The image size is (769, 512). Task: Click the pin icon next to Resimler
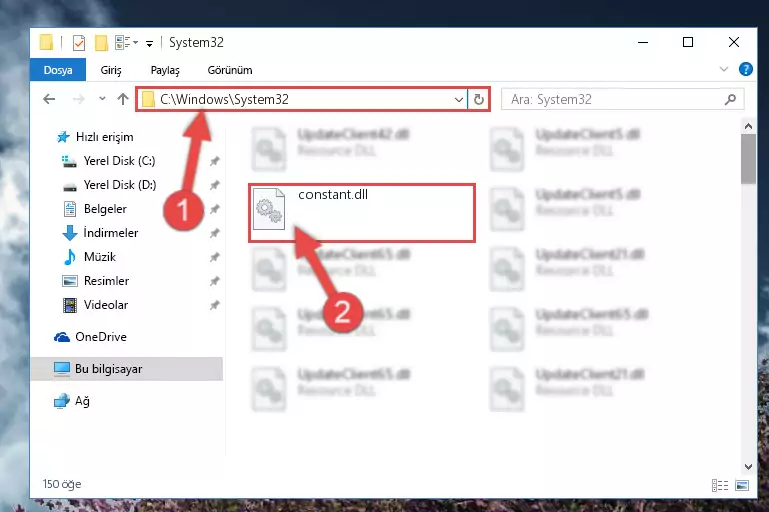coord(214,282)
